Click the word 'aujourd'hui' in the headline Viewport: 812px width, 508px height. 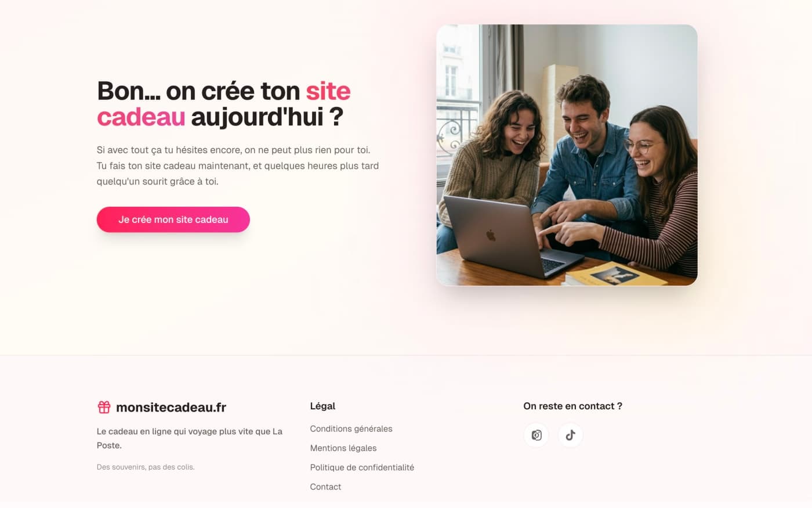click(257, 117)
